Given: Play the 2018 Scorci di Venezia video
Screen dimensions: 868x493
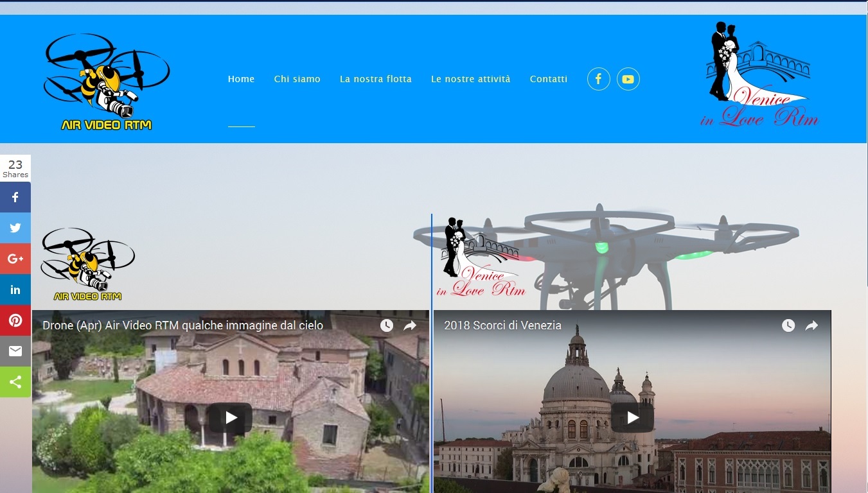Looking at the screenshot, I should point(632,418).
